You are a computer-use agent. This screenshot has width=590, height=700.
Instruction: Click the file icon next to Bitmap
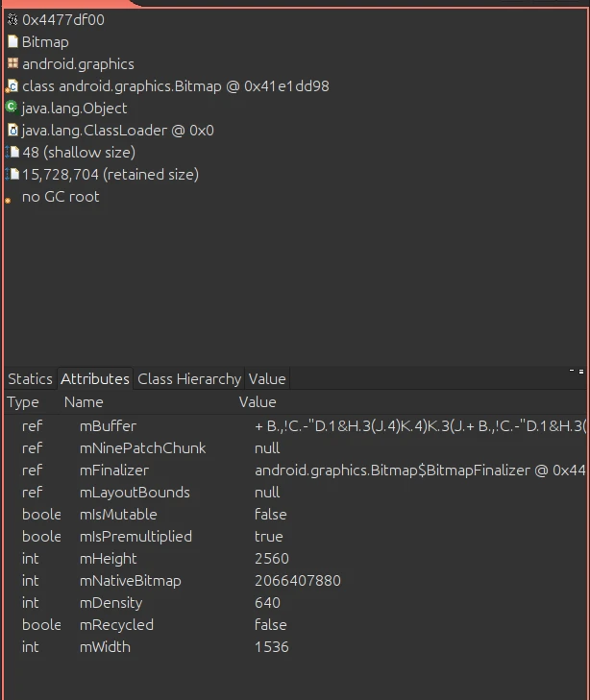pos(12,41)
